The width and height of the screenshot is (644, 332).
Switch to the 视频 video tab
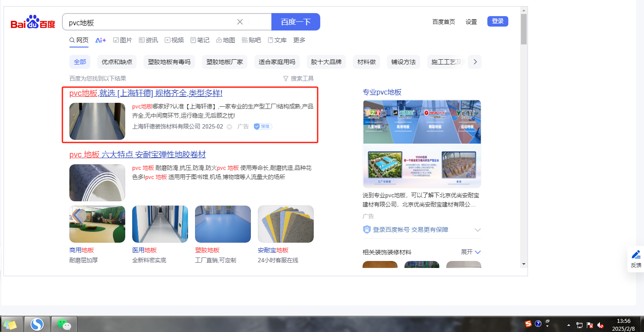coord(174,40)
